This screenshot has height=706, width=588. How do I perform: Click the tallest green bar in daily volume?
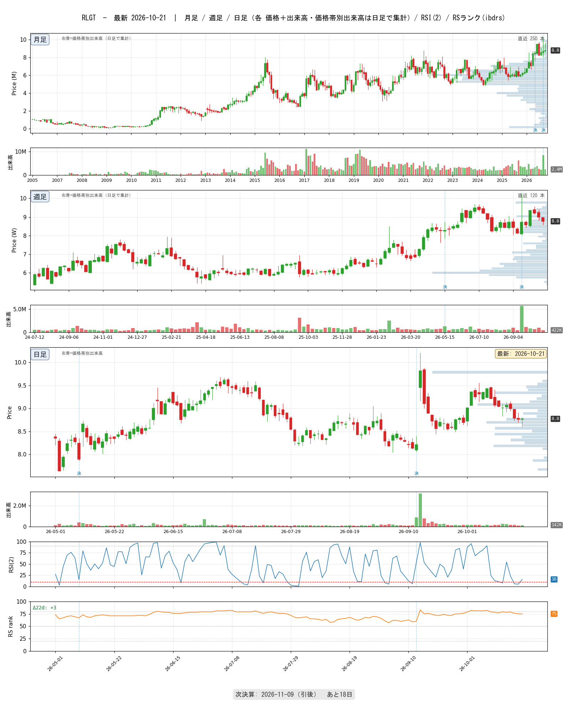pyautogui.click(x=421, y=510)
